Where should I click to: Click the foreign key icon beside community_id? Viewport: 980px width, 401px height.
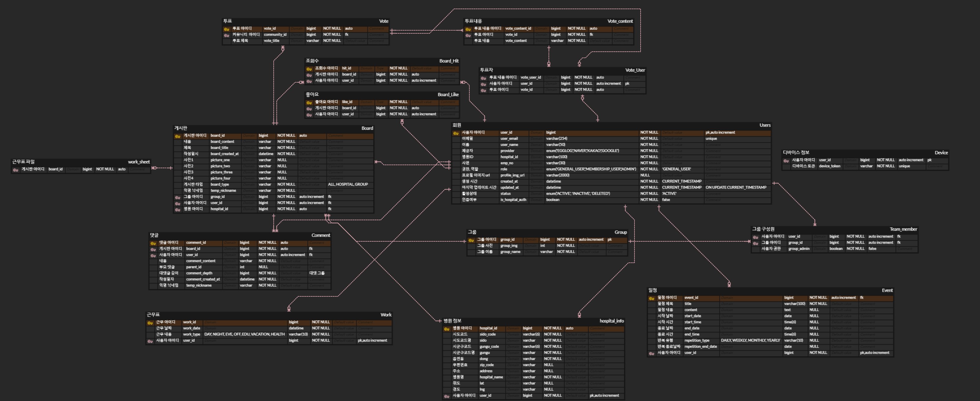tap(227, 35)
